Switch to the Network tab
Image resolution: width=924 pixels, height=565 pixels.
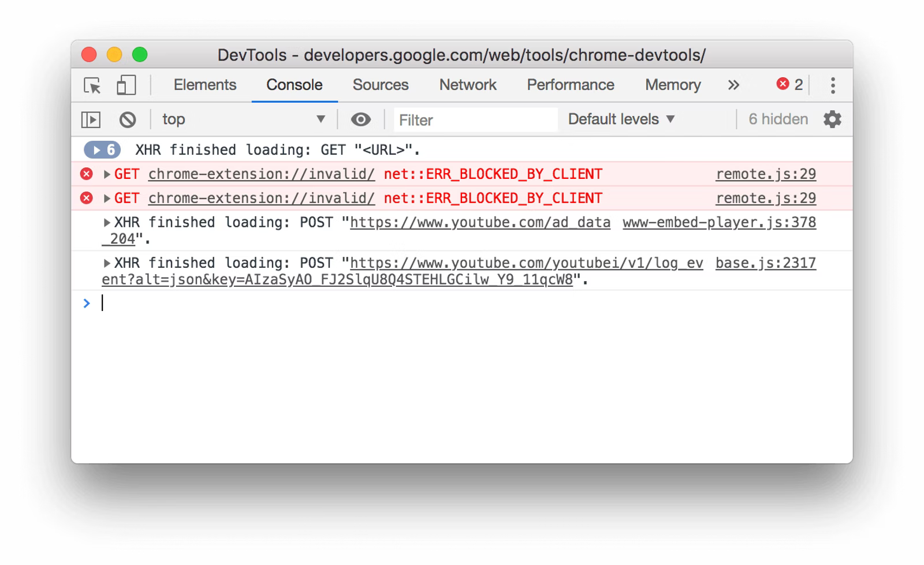468,85
